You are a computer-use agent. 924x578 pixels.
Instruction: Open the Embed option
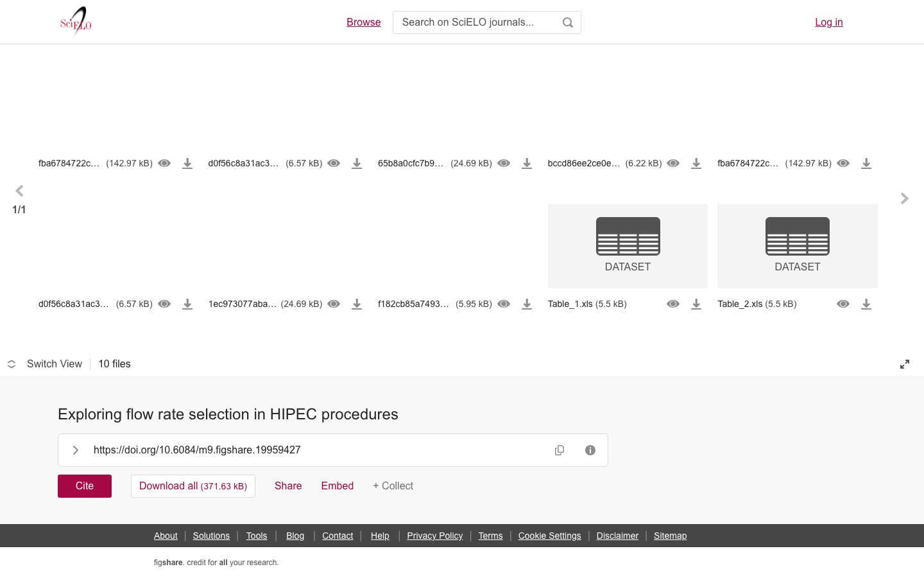(x=338, y=486)
